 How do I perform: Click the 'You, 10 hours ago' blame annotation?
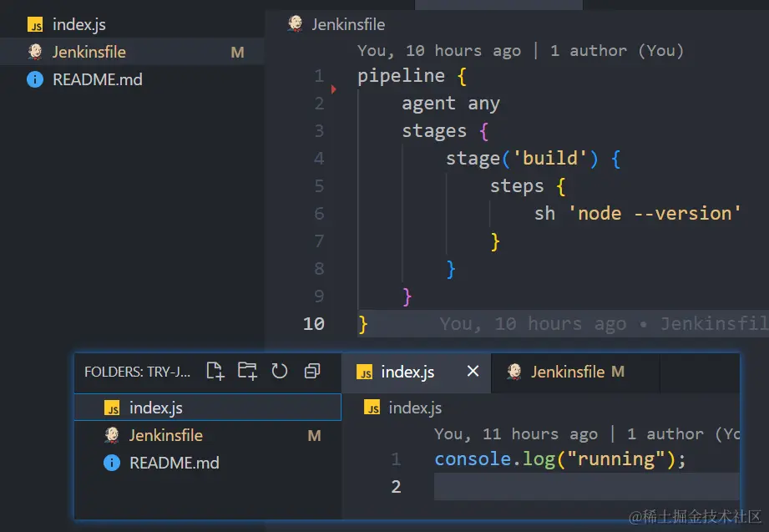pyautogui.click(x=439, y=51)
